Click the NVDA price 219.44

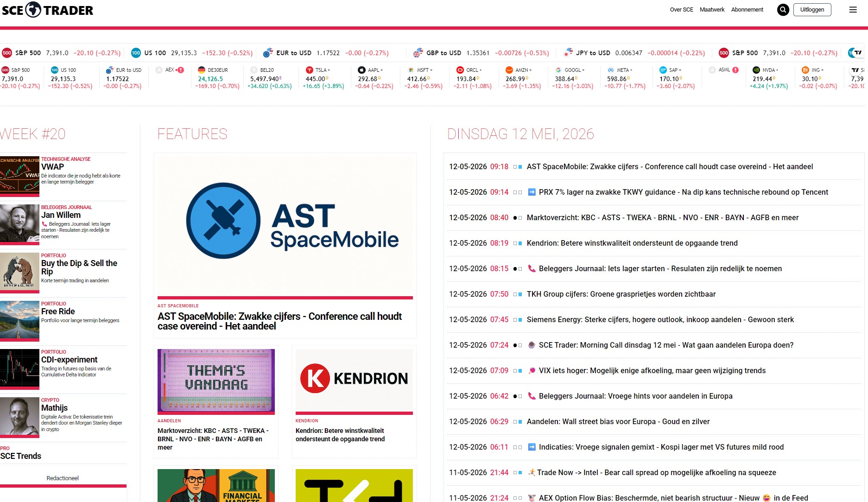pos(762,79)
